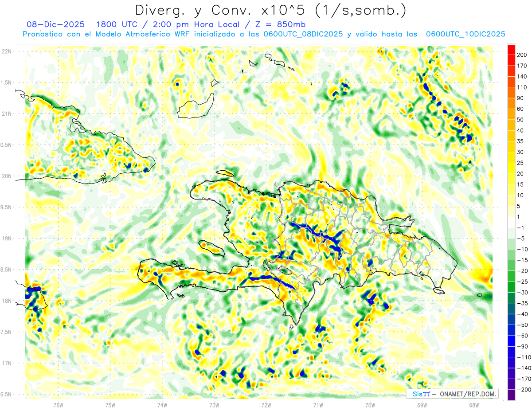Click the "-40" colorbar value

[523, 314]
